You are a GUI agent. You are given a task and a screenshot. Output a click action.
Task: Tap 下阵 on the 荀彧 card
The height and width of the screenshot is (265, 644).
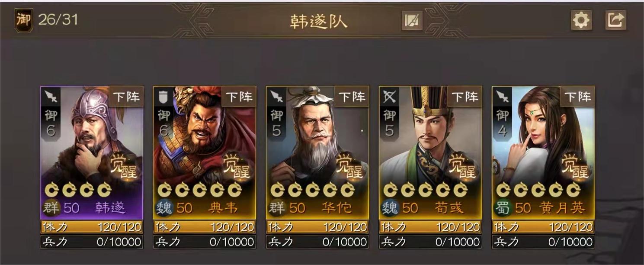465,97
